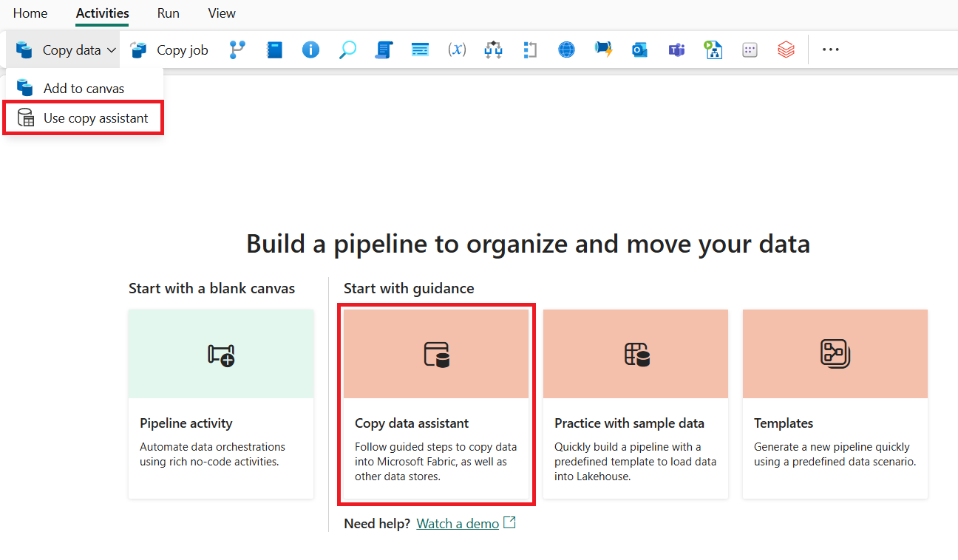Open the Templates card
958x560 pixels.
(835, 403)
